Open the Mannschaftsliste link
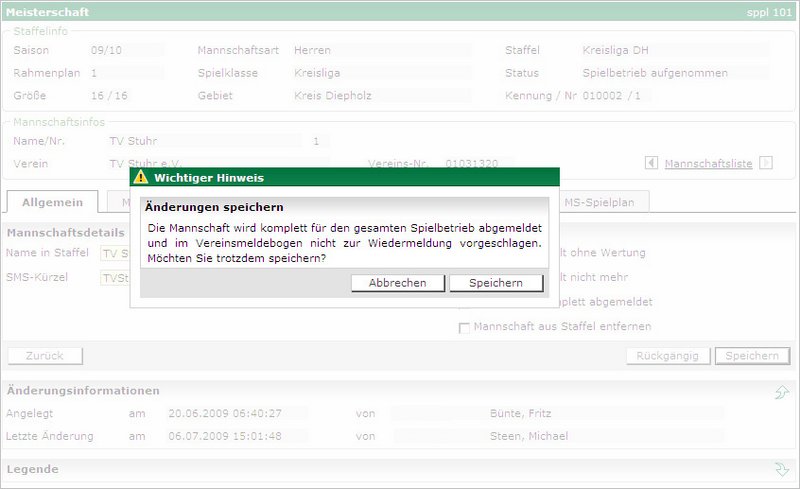800x489 pixels. pyautogui.click(x=708, y=163)
